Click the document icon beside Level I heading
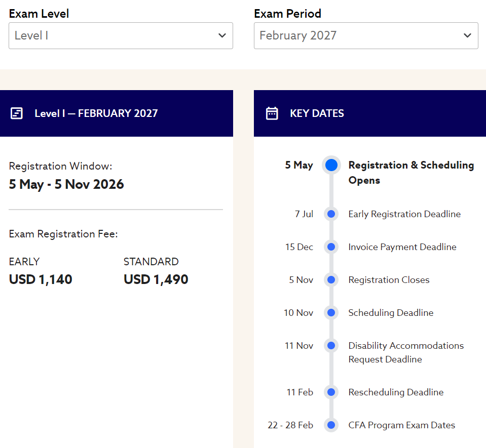Image resolution: width=486 pixels, height=448 pixels. pos(17,113)
